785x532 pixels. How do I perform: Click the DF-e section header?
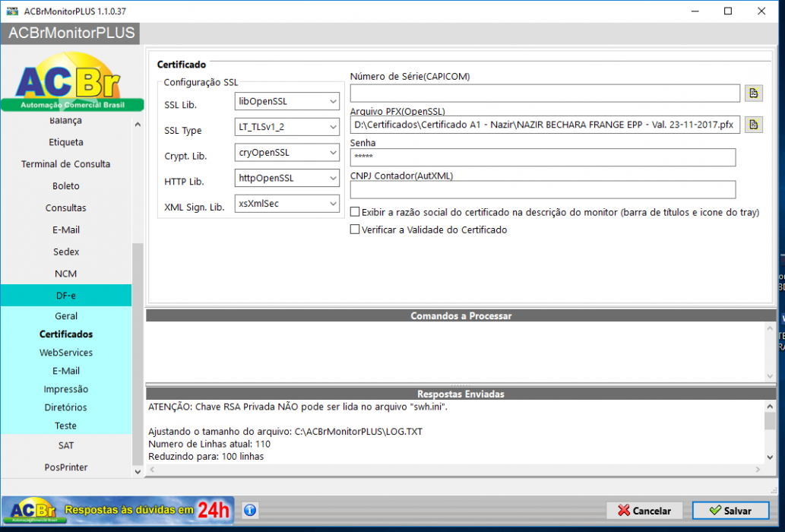pyautogui.click(x=65, y=296)
